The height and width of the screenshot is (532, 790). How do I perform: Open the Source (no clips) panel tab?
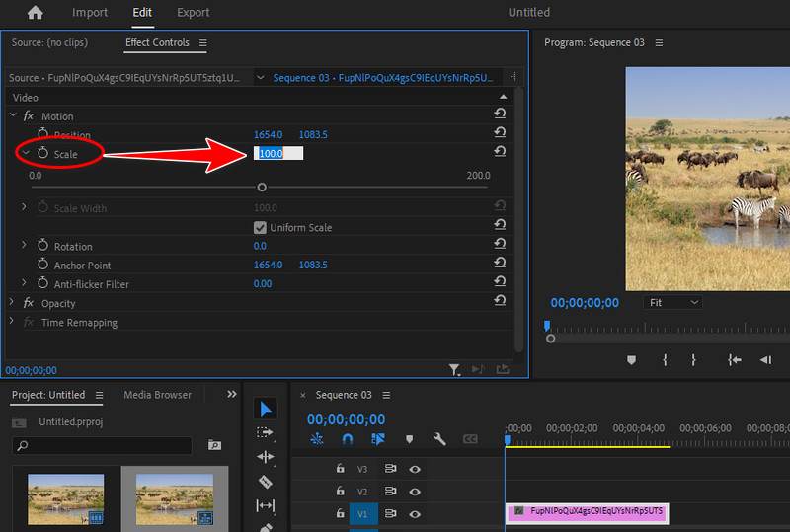(49, 42)
